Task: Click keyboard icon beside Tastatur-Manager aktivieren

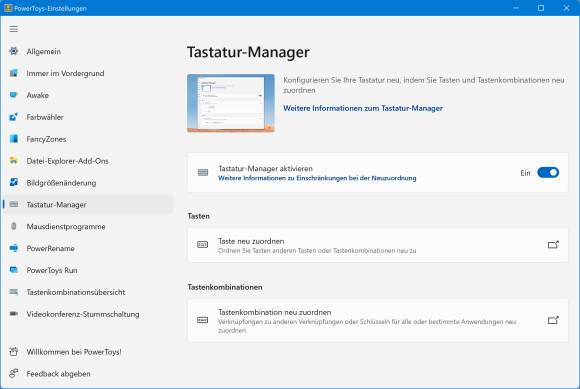Action: (203, 173)
